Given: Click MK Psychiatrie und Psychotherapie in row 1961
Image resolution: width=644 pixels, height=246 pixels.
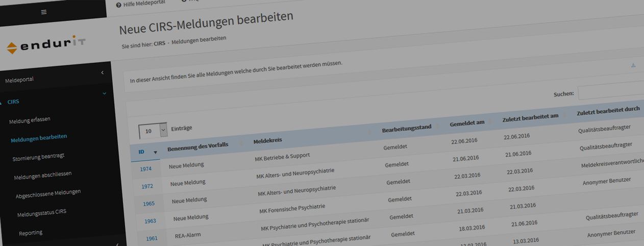Looking at the screenshot, I should click(x=315, y=225).
